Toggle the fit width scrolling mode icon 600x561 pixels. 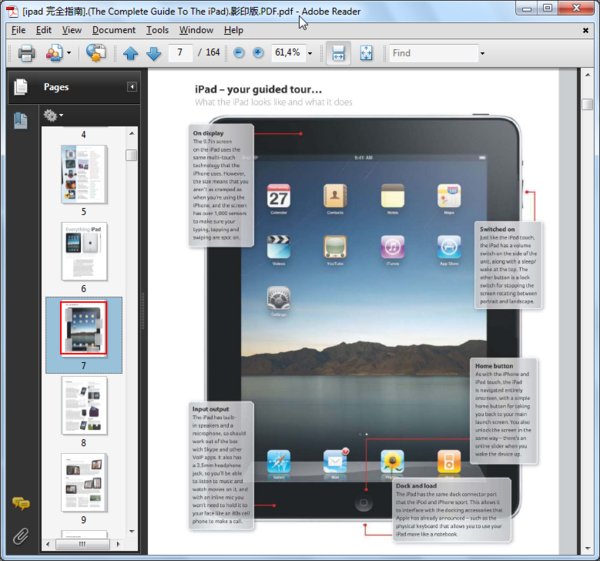338,53
